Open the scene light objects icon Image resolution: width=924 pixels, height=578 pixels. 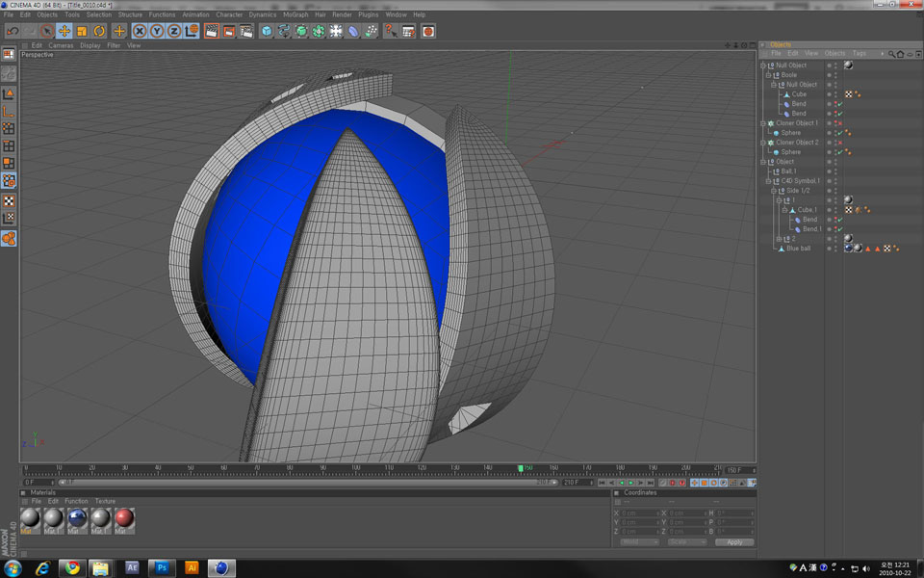click(336, 31)
